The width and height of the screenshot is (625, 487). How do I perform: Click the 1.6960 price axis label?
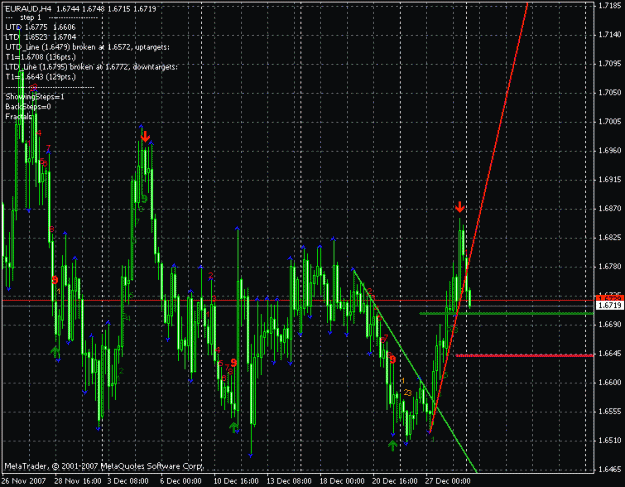pos(610,150)
